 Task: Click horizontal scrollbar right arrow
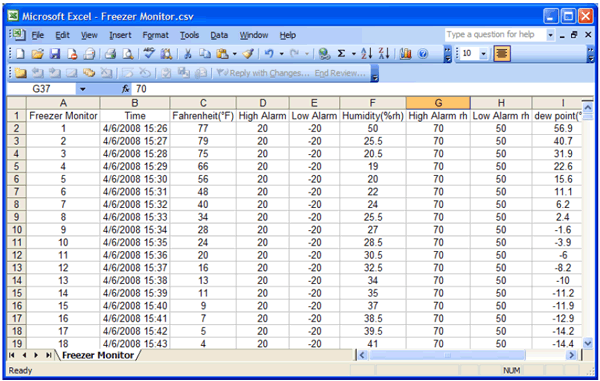pyautogui.click(x=571, y=355)
